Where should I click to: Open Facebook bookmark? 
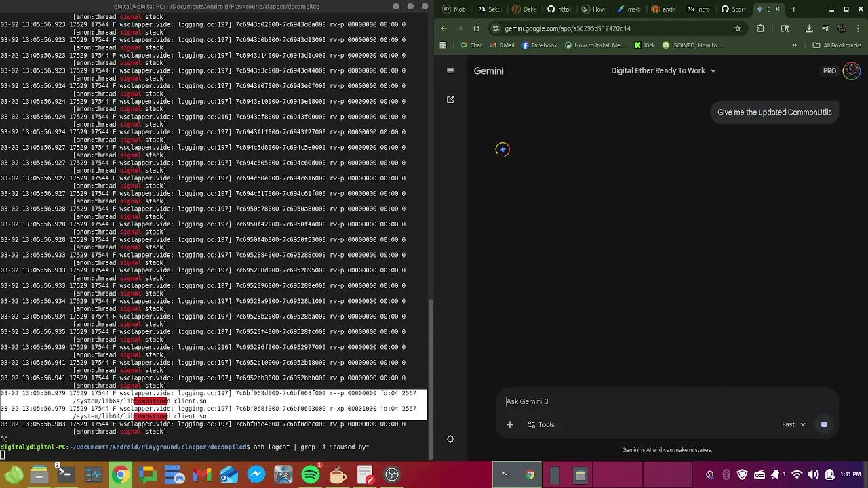point(540,45)
